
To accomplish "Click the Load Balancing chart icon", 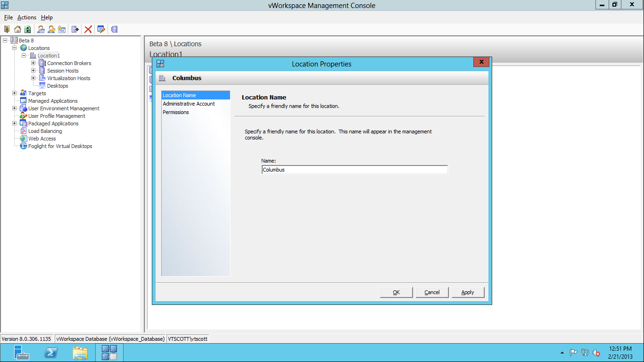I will (x=24, y=131).
